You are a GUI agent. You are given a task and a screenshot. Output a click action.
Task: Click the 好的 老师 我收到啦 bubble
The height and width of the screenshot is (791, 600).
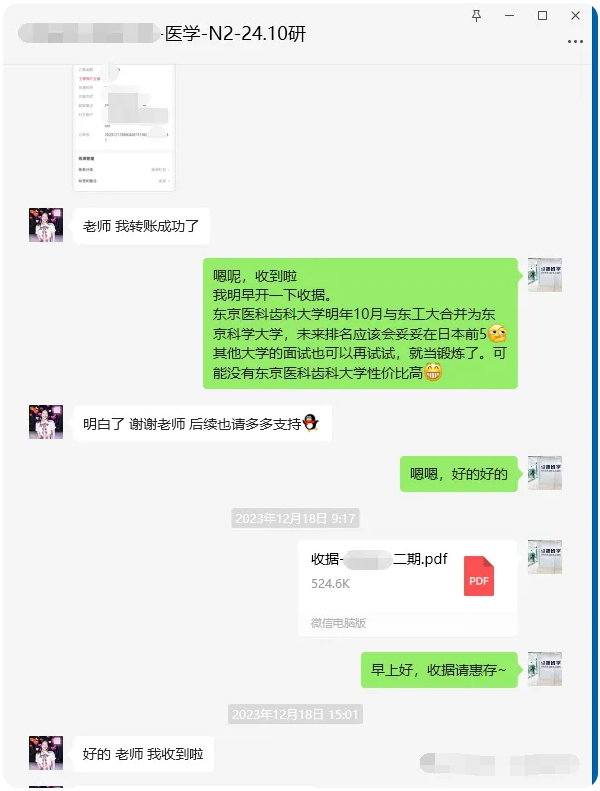(143, 754)
